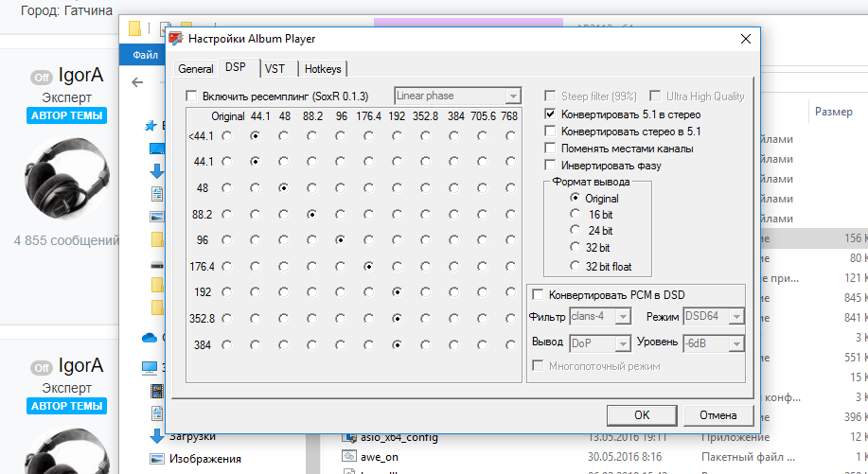Click the lower IgorA username link
The height and width of the screenshot is (474, 868).
click(x=80, y=365)
